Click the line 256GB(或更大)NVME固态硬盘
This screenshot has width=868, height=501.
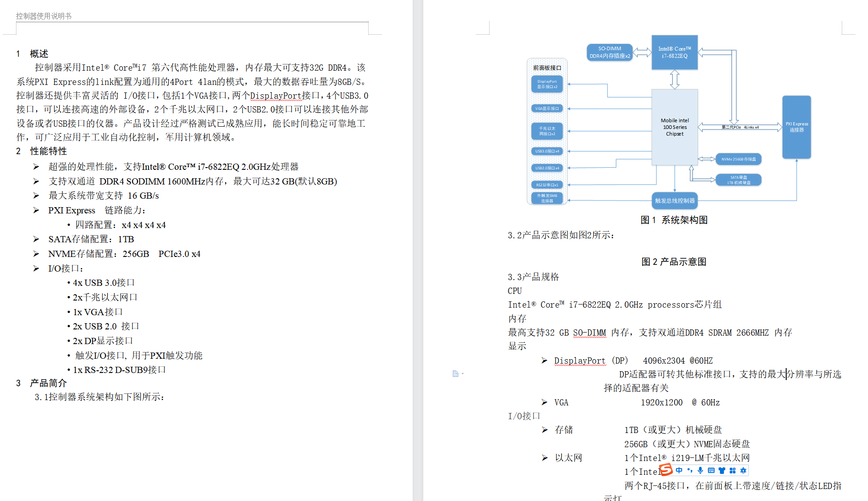click(687, 444)
